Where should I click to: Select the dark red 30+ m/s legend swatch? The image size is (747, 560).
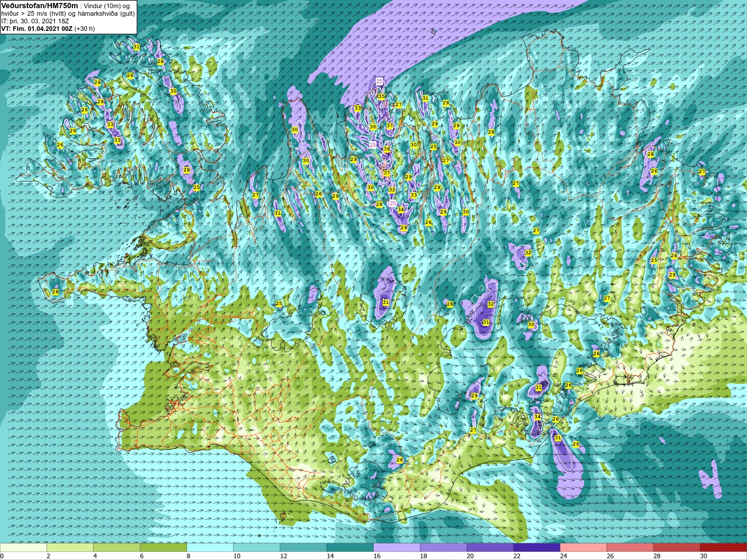point(724,548)
